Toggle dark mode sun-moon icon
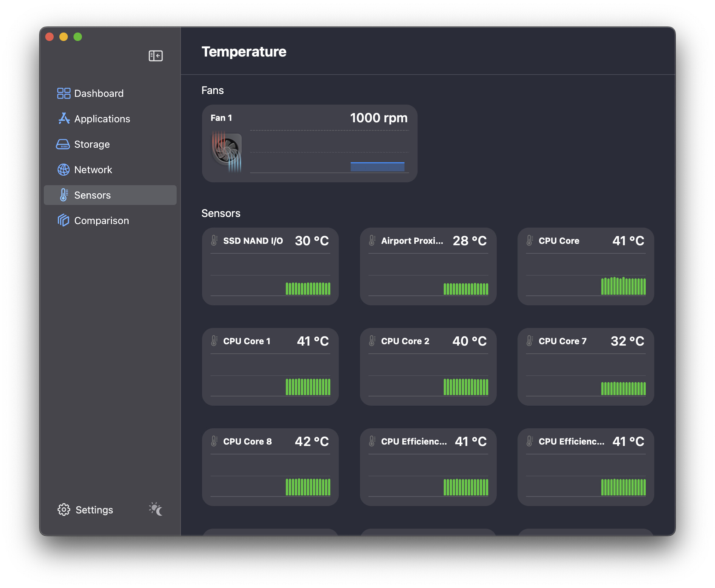Screen dimensions: 715x588 [156, 509]
